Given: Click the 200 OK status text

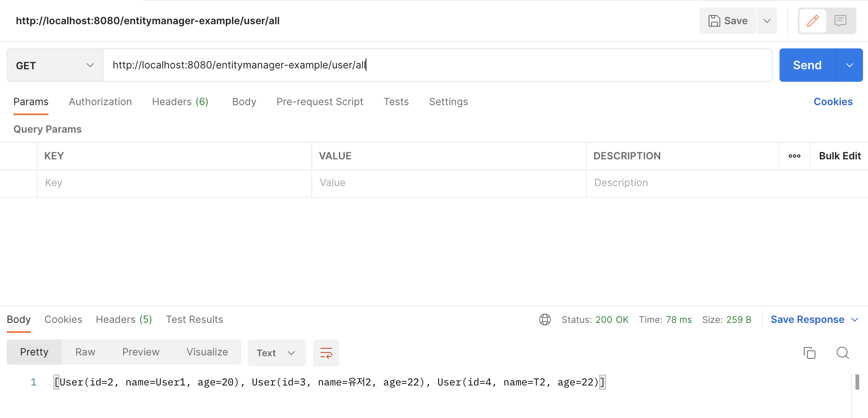Looking at the screenshot, I should (x=612, y=320).
